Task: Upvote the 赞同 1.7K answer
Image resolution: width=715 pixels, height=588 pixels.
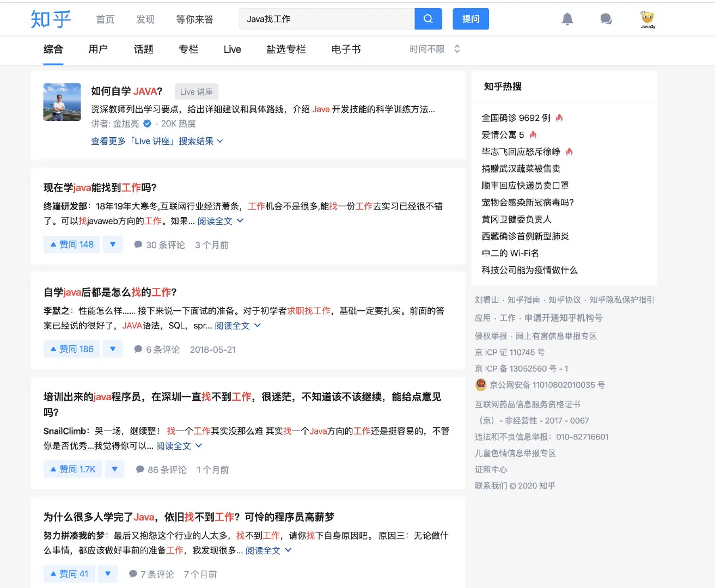Action: (73, 469)
